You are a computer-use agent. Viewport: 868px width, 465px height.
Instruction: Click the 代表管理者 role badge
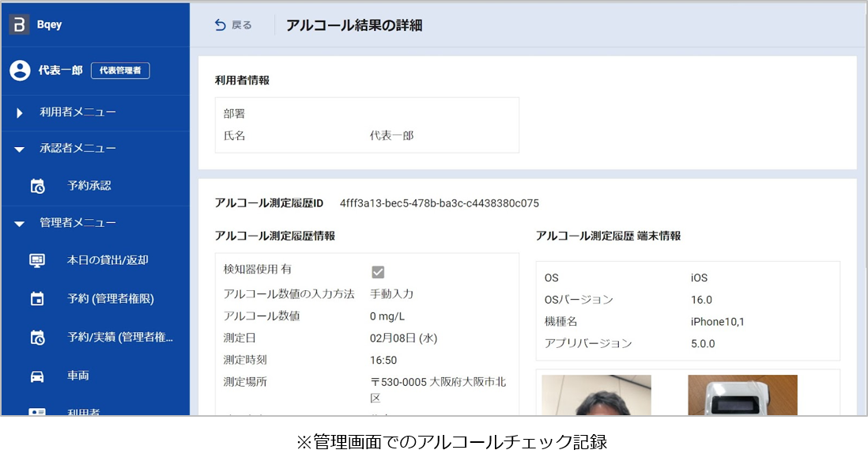pyautogui.click(x=120, y=70)
